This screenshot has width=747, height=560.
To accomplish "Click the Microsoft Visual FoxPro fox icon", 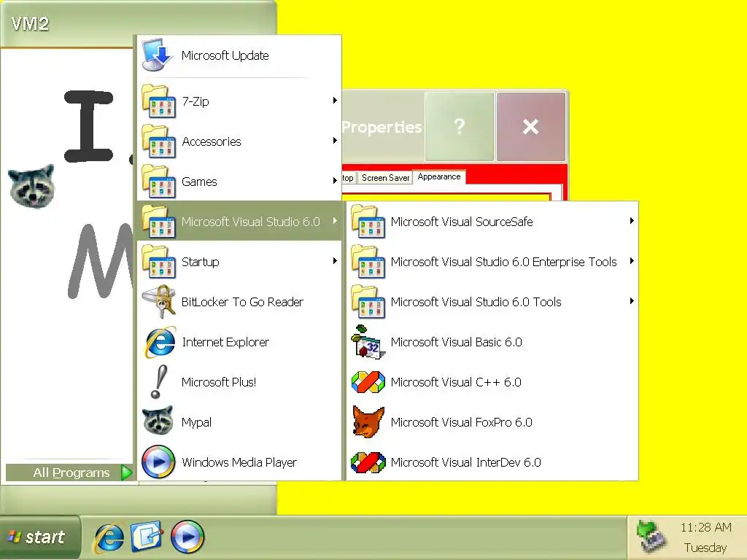I will (x=368, y=422).
